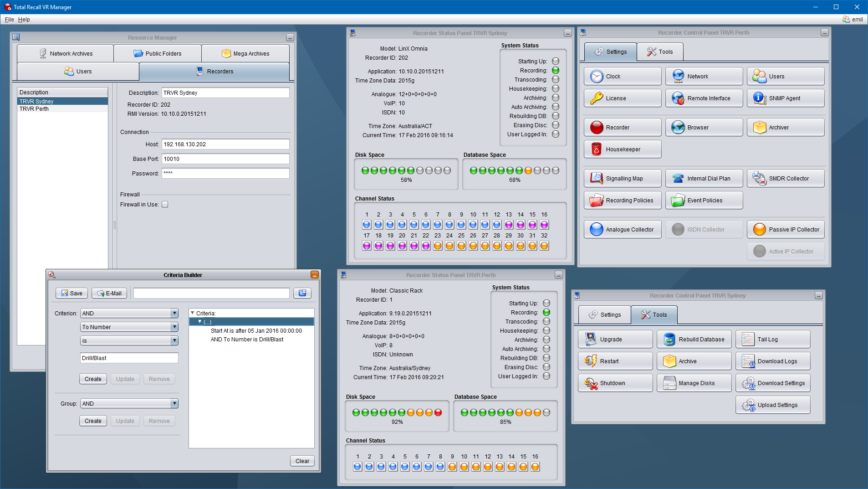The width and height of the screenshot is (868, 489).
Task: Select 'AND To Number is Drill/Blast' row
Action: coord(247,340)
